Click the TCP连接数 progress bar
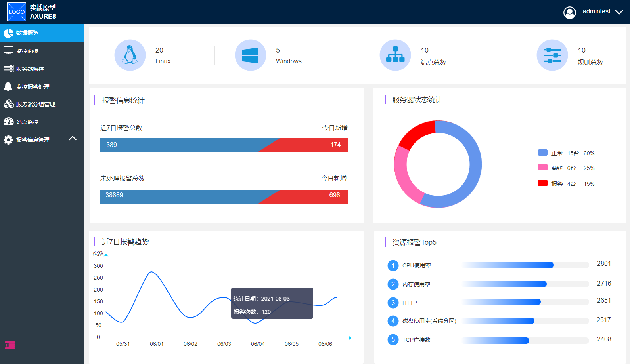The image size is (630, 364). coord(526,341)
